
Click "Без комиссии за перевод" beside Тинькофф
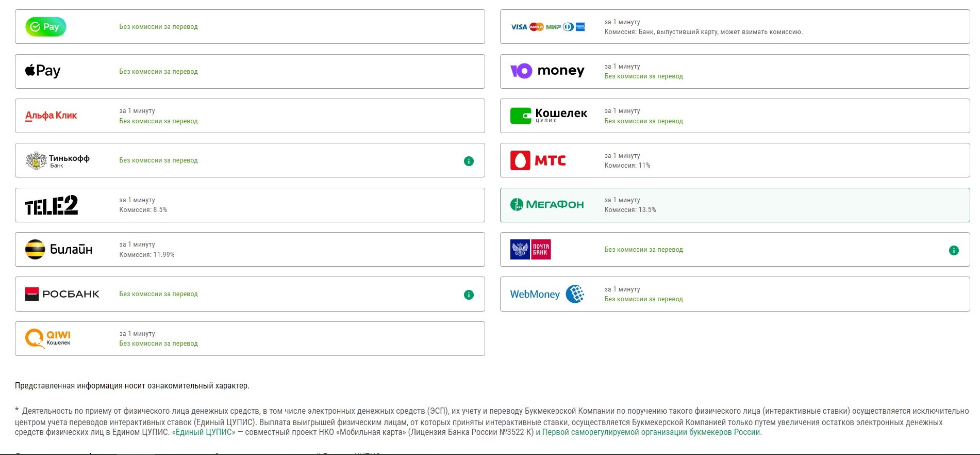tap(159, 160)
